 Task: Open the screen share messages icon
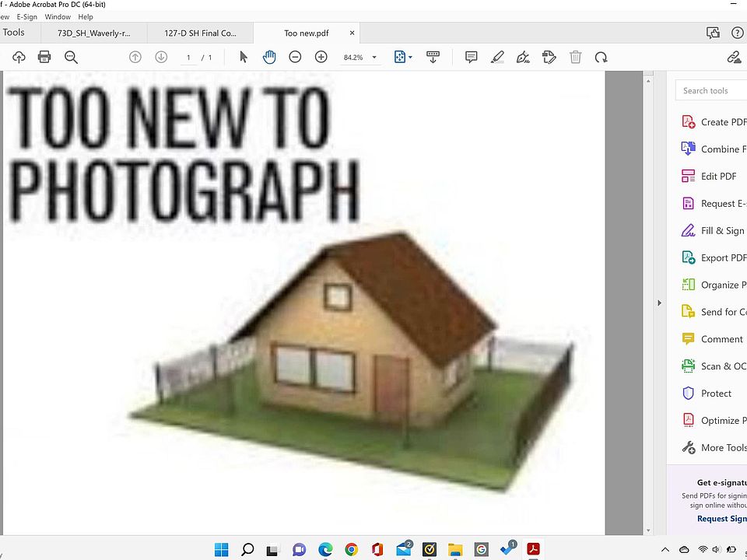pos(713,33)
